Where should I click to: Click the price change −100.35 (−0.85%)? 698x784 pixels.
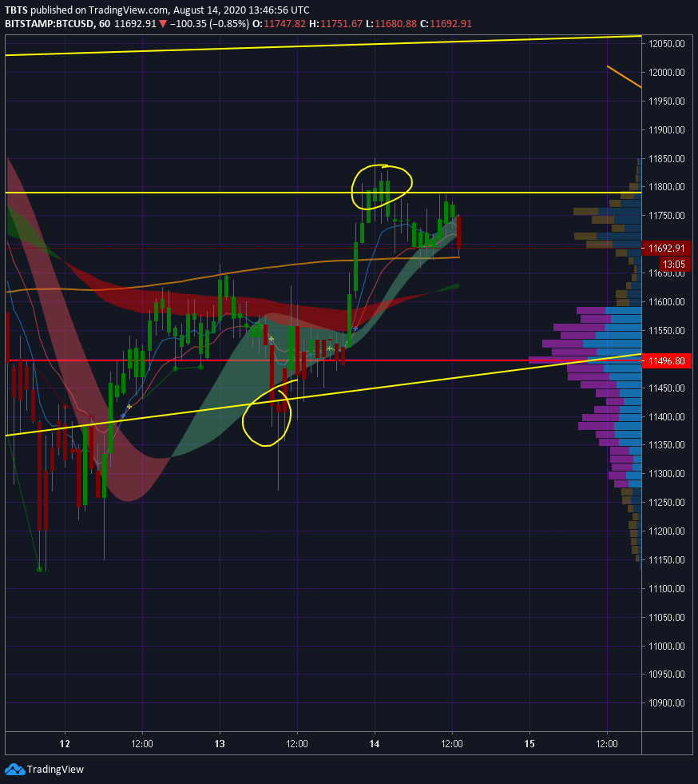(x=209, y=23)
